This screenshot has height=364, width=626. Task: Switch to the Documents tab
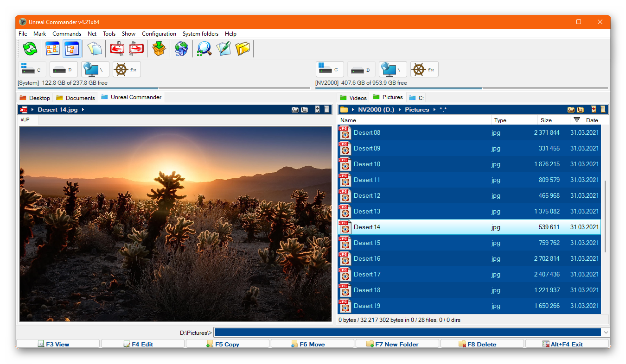(x=76, y=98)
